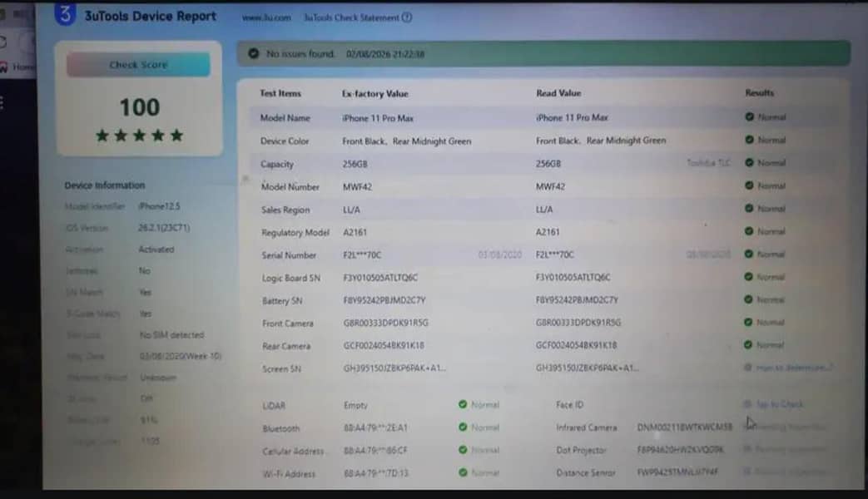Click the Normal status icon for Model Name
The width and height of the screenshot is (868, 499).
pyautogui.click(x=750, y=116)
